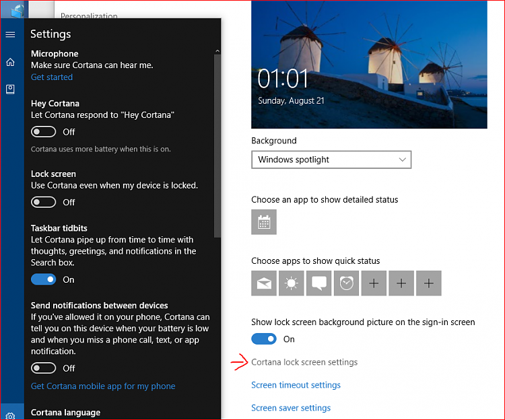Click the lock screen preview image
The width and height of the screenshot is (505, 420).
coord(369,65)
